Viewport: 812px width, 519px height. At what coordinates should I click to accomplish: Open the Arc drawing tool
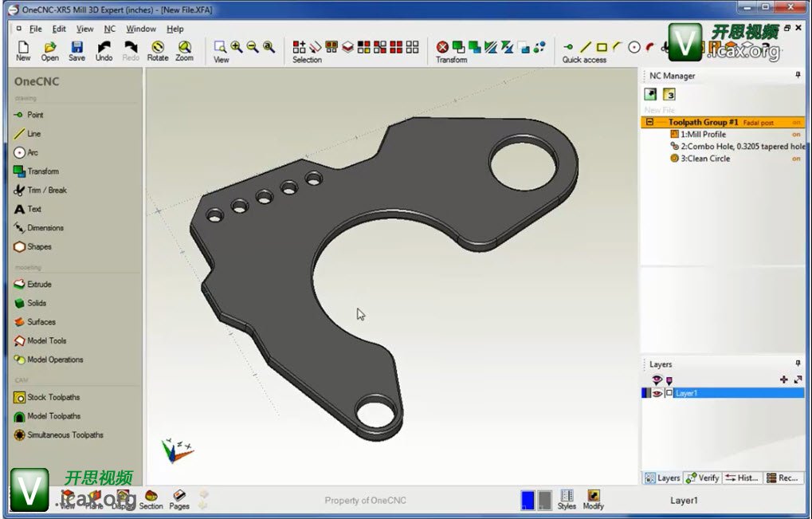(x=25, y=152)
